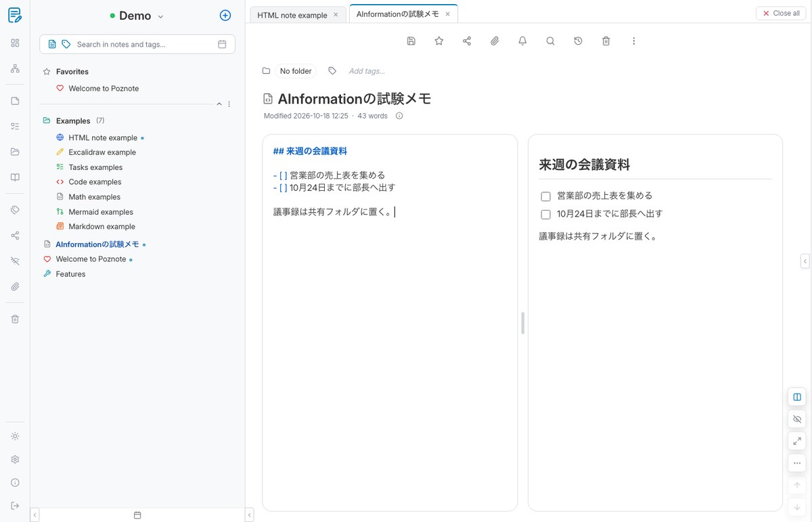Click the logout icon
This screenshot has width=812, height=522.
pos(15,506)
